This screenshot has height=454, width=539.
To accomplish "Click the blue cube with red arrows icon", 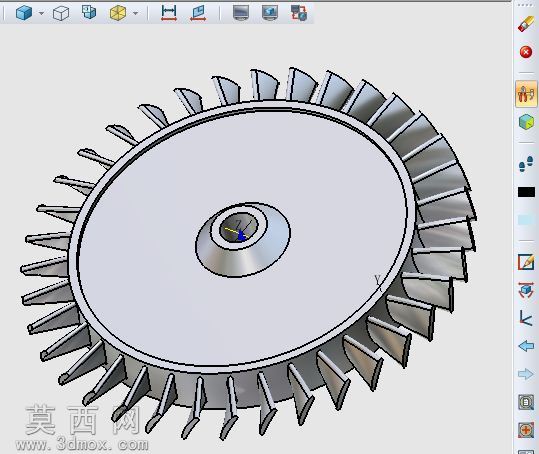I will tap(526, 290).
